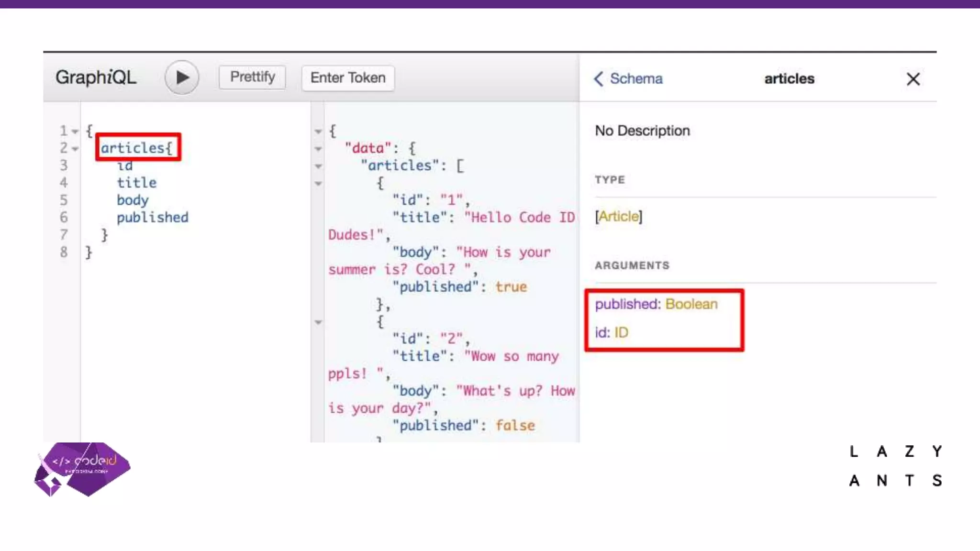Open the Enter Token dialog
This screenshot has height=551, width=980.
click(348, 77)
